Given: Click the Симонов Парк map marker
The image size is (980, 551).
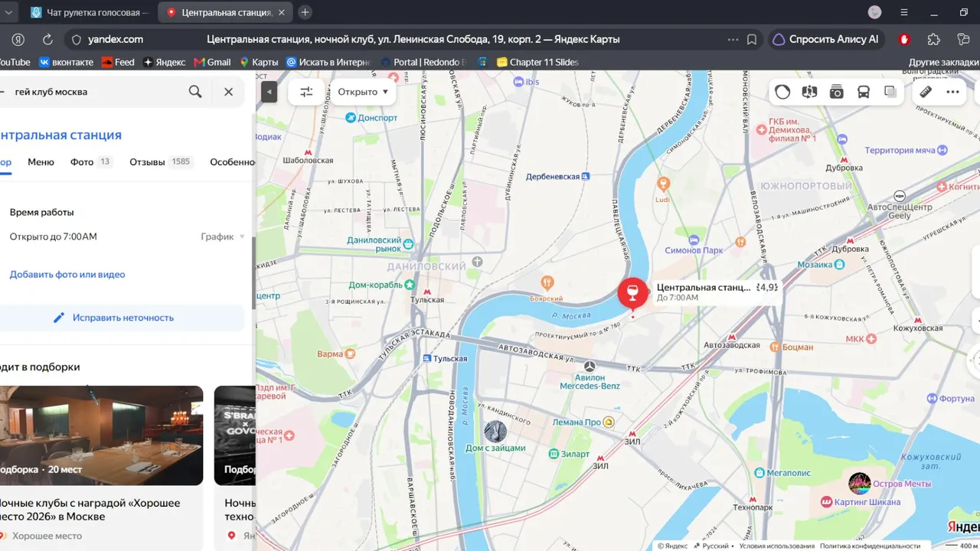Looking at the screenshot, I should 693,239.
